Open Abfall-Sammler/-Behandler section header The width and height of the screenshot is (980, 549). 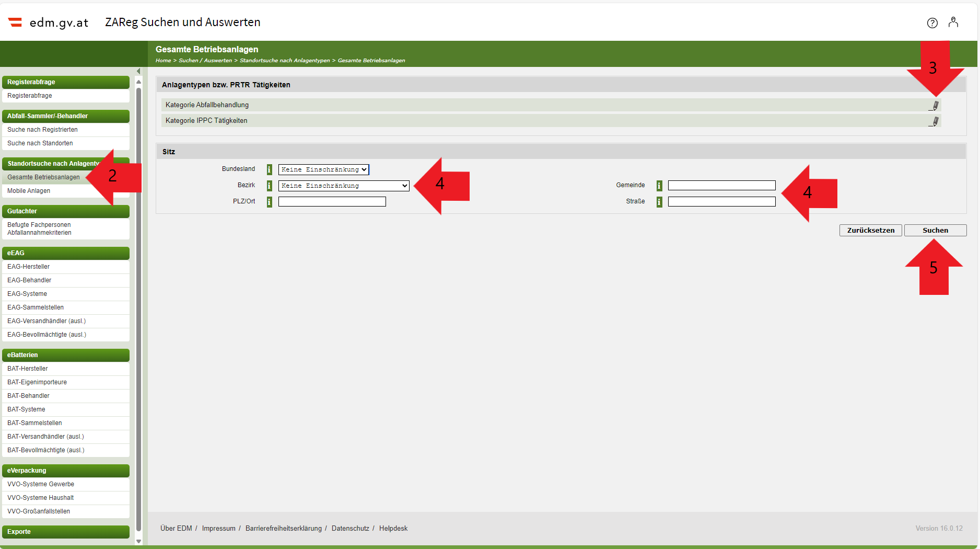pos(66,116)
